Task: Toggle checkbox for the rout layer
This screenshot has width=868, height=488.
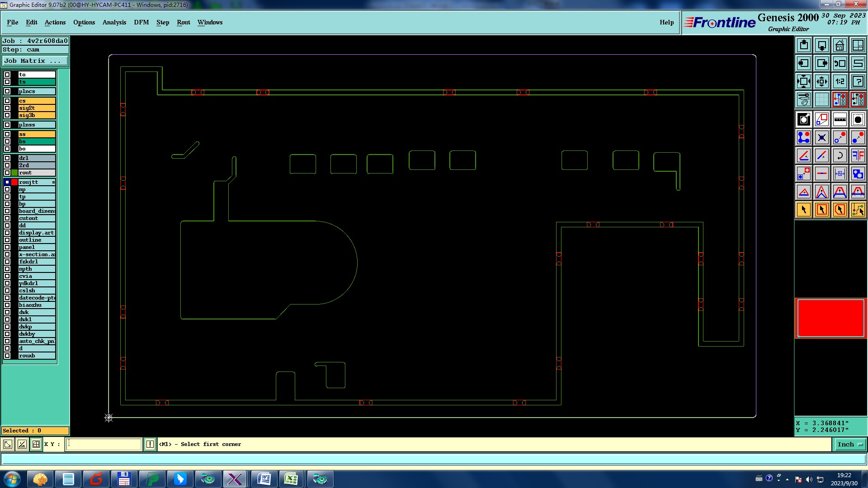Action: click(x=7, y=173)
